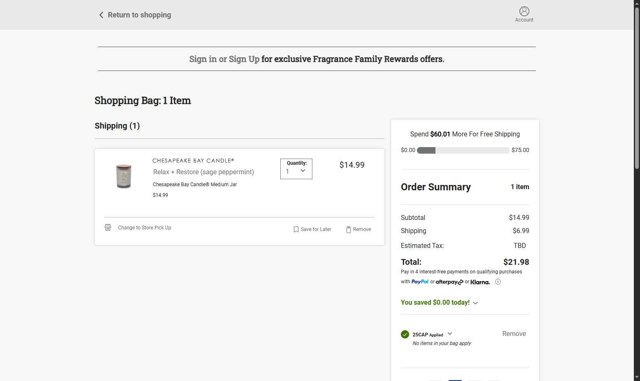640x381 pixels.
Task: Expand the 25CAP Applied promo details
Action: pyautogui.click(x=450, y=334)
